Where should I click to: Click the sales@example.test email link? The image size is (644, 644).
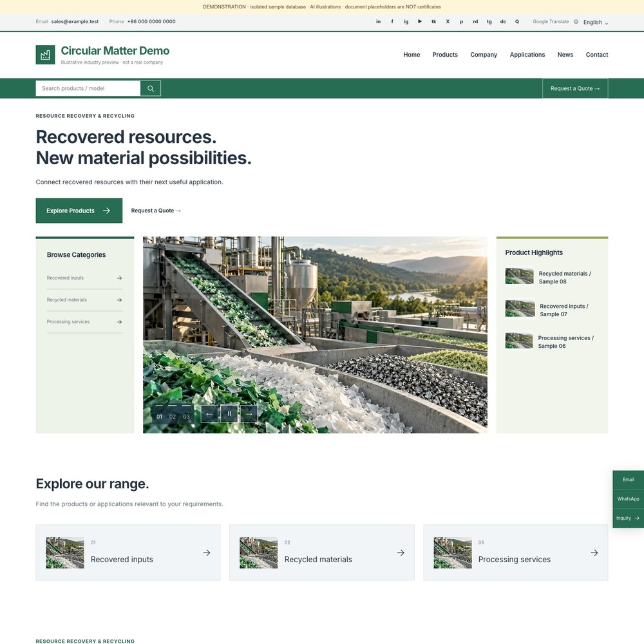click(75, 22)
